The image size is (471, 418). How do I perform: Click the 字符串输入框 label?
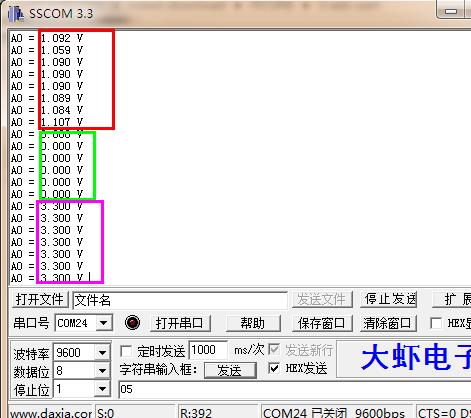click(x=159, y=369)
